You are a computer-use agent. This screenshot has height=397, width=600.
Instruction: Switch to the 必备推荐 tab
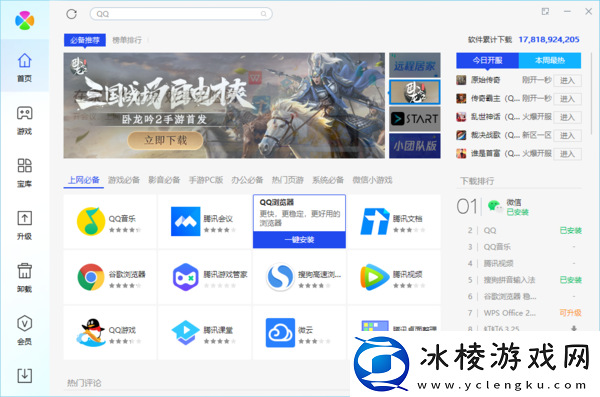coord(85,40)
